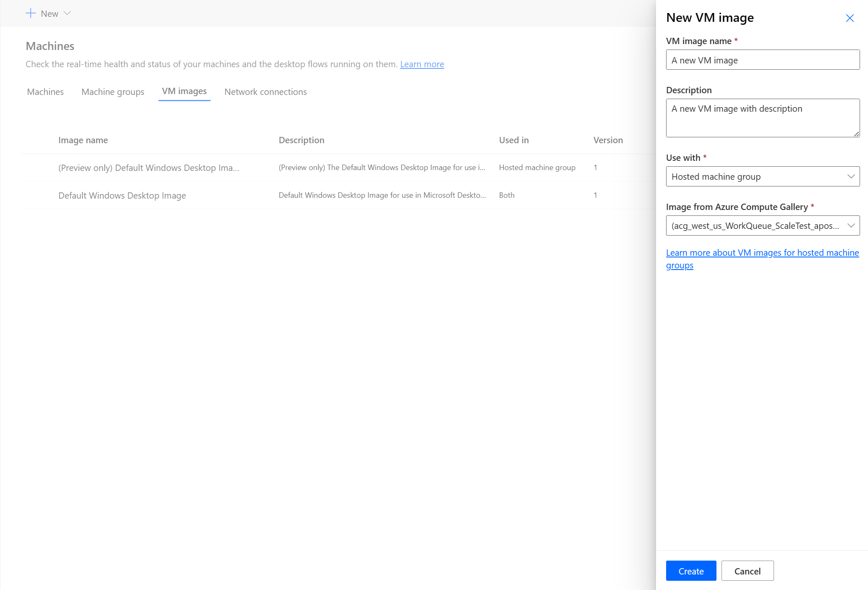Click the close panel icon

click(x=850, y=18)
